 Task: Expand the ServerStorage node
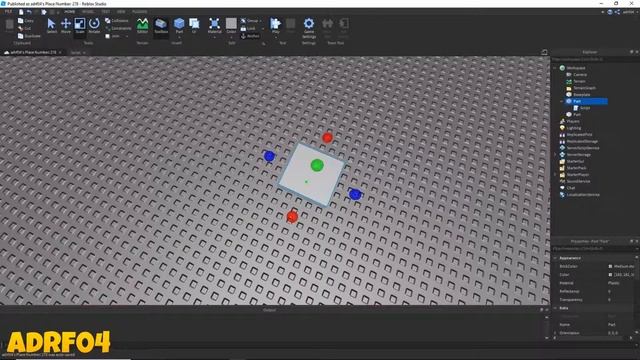(555, 155)
